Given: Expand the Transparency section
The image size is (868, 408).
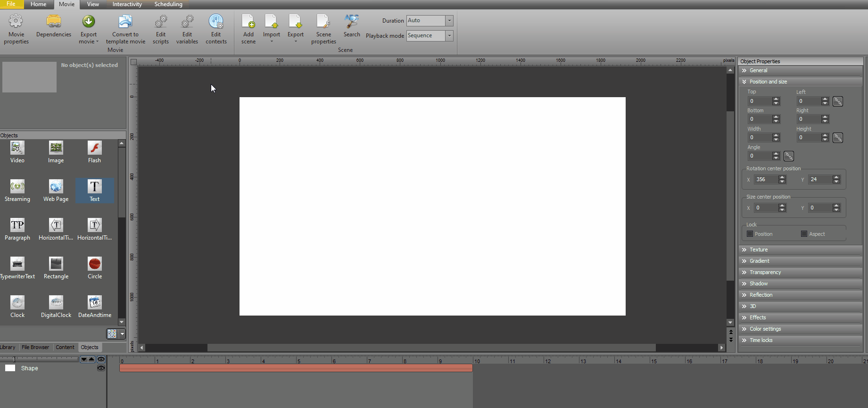Looking at the screenshot, I should [x=800, y=272].
